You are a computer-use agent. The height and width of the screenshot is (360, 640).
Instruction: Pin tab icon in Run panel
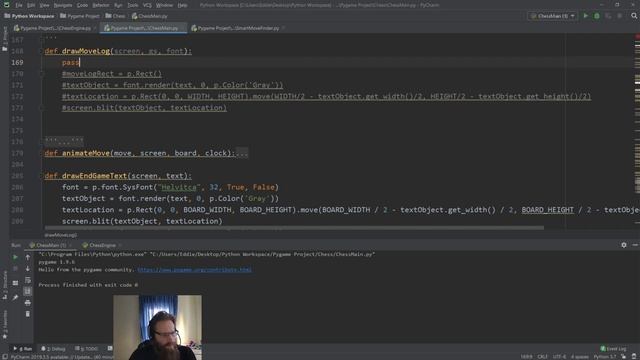click(x=15, y=298)
